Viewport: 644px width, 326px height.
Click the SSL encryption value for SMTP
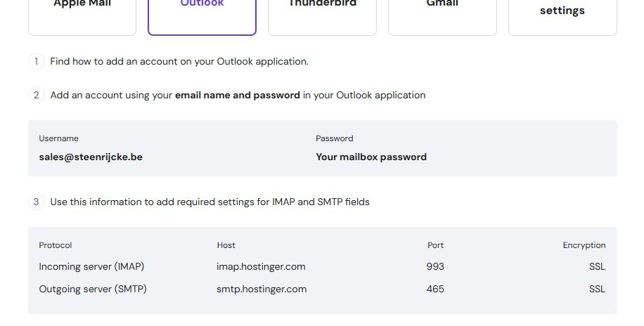597,289
